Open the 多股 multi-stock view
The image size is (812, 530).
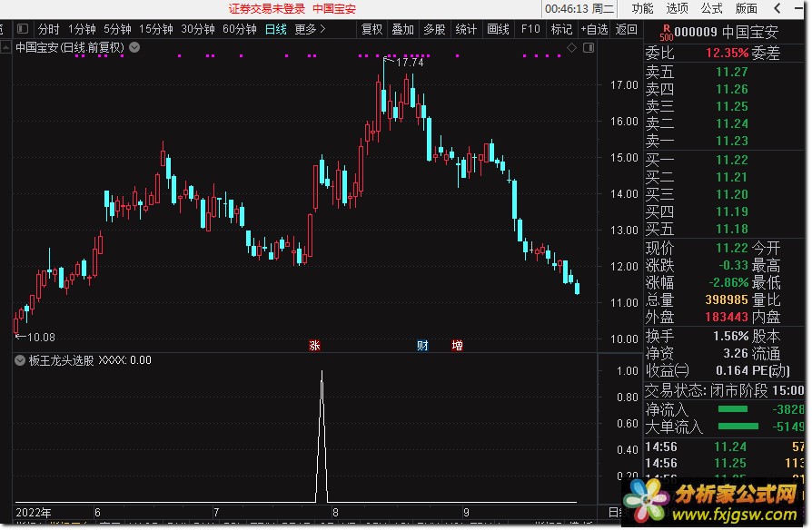pos(434,29)
